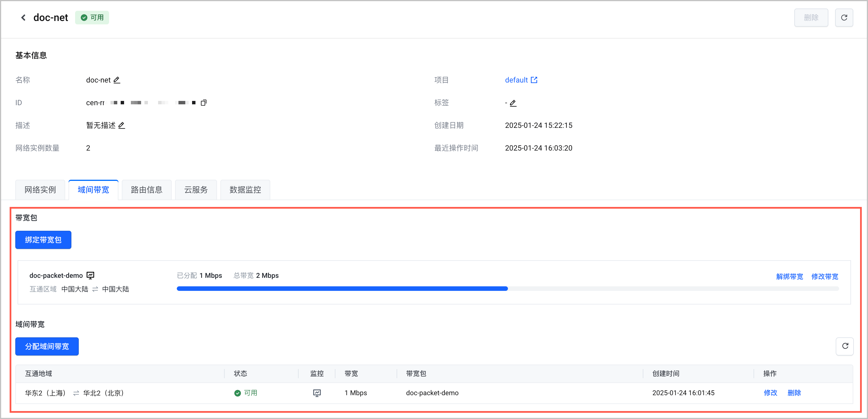Viewport: 868px width, 419px height.
Task: Click the timestamp 2025-01-24 16:01:45
Action: 683,393
